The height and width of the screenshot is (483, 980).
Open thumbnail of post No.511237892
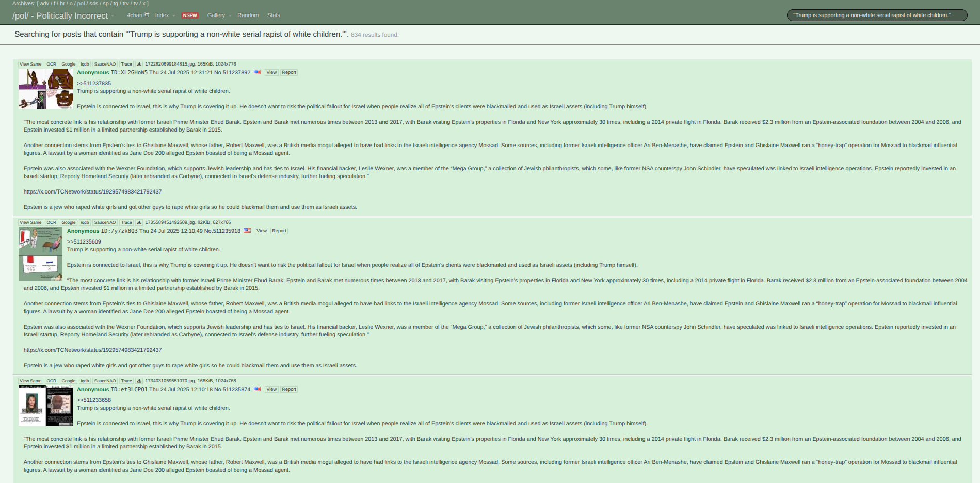coord(45,89)
